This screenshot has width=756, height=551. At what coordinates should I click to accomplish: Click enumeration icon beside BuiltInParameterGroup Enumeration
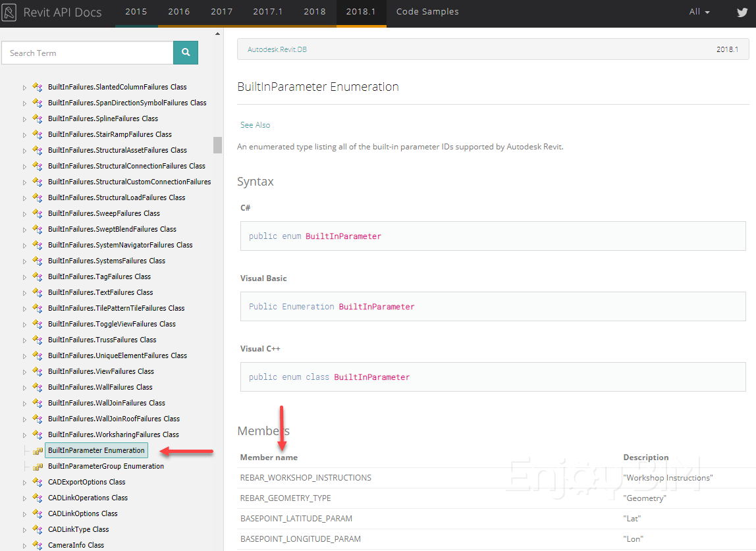click(x=38, y=467)
